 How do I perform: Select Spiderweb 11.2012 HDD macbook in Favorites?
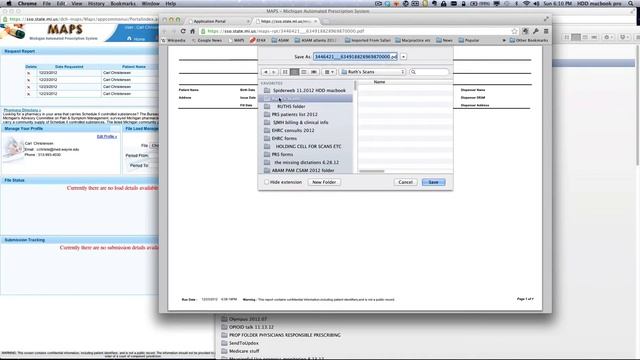tap(305, 90)
